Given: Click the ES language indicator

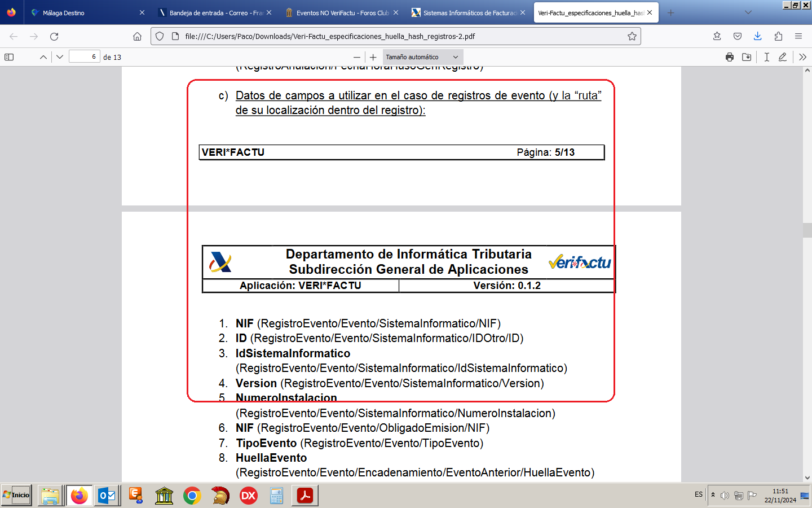Looking at the screenshot, I should tap(699, 494).
